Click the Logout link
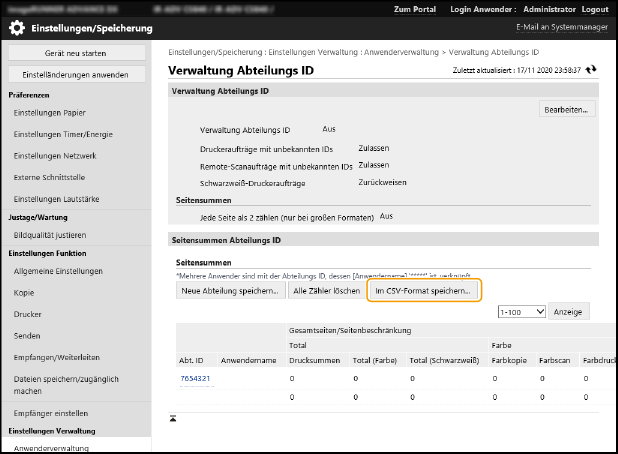Image resolution: width=618 pixels, height=454 pixels. point(595,8)
